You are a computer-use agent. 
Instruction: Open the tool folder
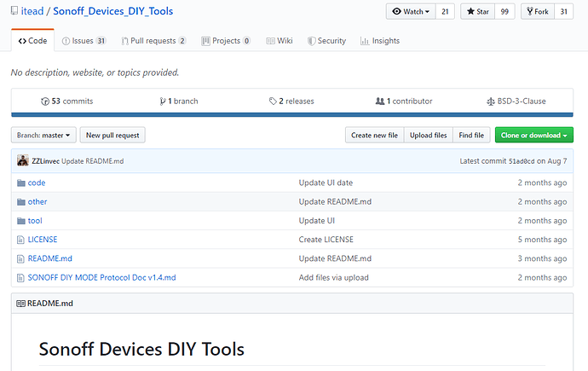(35, 221)
